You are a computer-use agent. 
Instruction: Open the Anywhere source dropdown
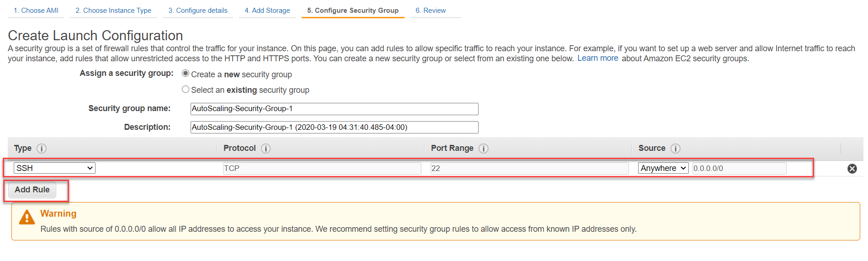coord(663,168)
